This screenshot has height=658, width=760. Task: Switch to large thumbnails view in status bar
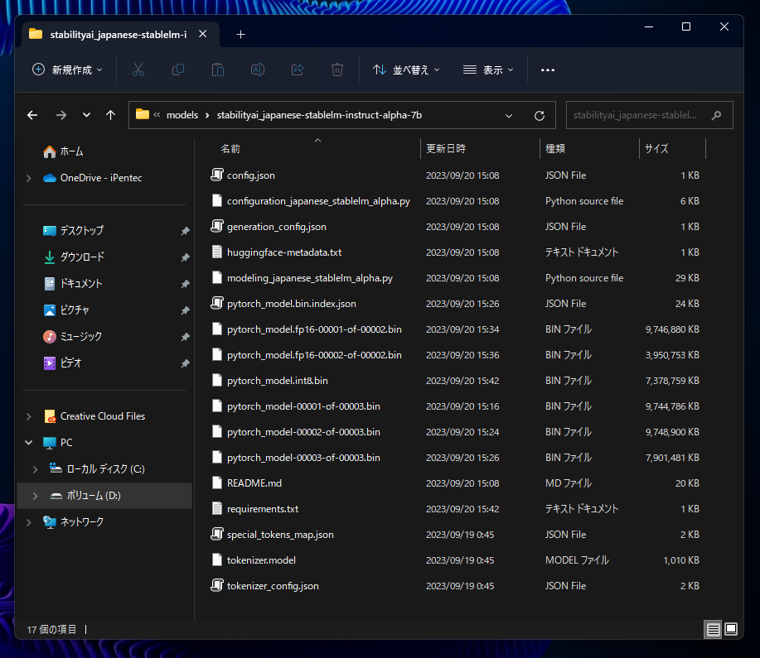coord(731,629)
